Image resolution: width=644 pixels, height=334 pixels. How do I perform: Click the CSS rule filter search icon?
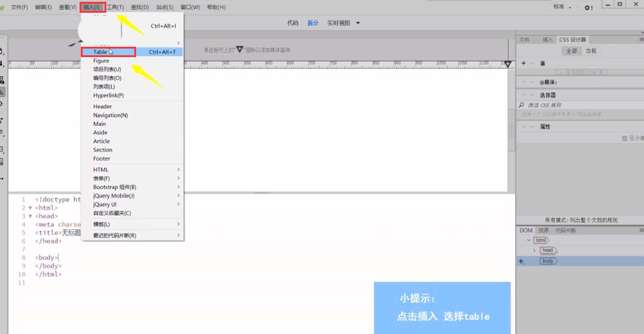521,105
